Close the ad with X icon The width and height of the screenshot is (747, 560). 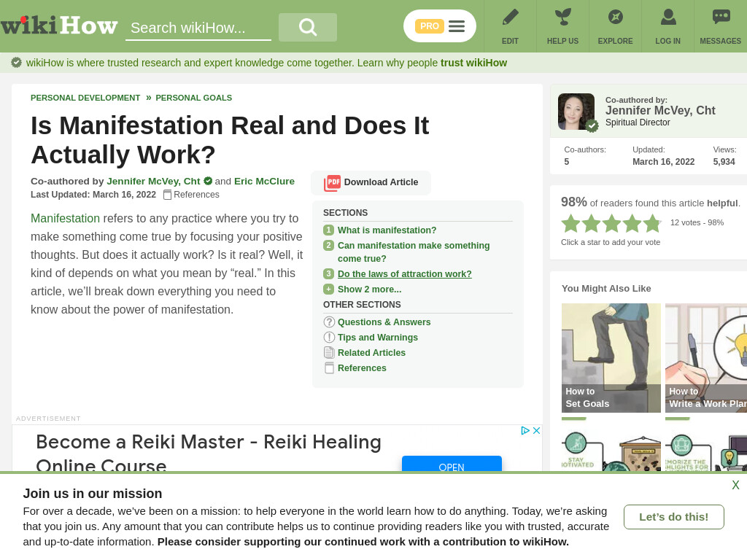[536, 430]
